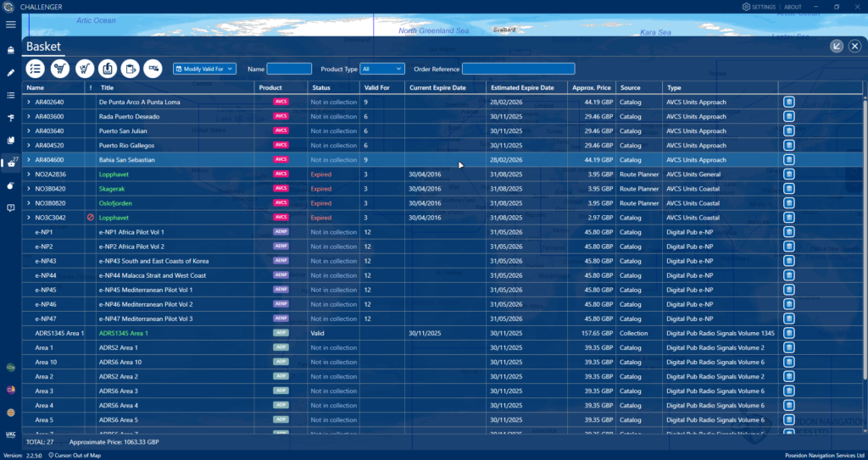This screenshot has height=460, width=868.
Task: Click inside the Order Reference field
Action: [x=518, y=69]
